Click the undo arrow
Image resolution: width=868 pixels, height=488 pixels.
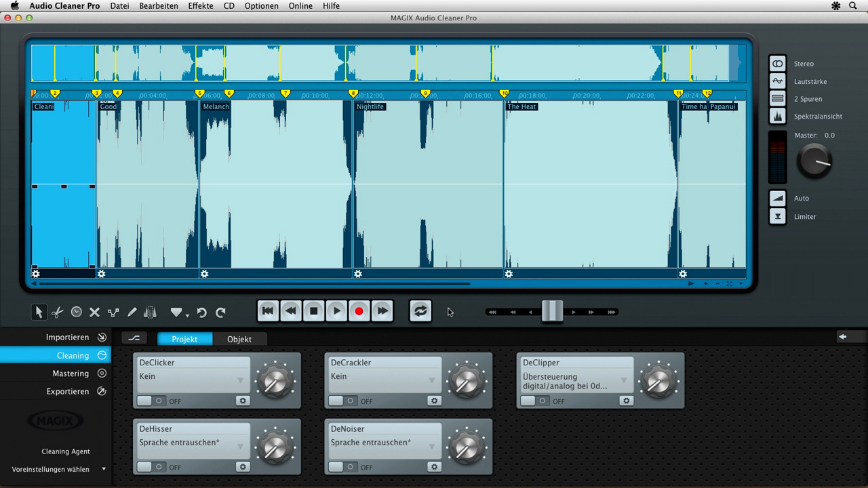click(x=201, y=312)
